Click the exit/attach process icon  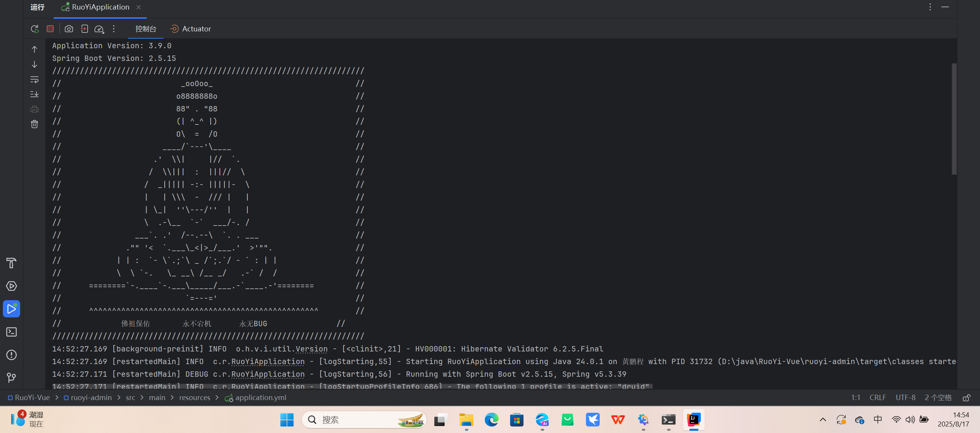(84, 29)
